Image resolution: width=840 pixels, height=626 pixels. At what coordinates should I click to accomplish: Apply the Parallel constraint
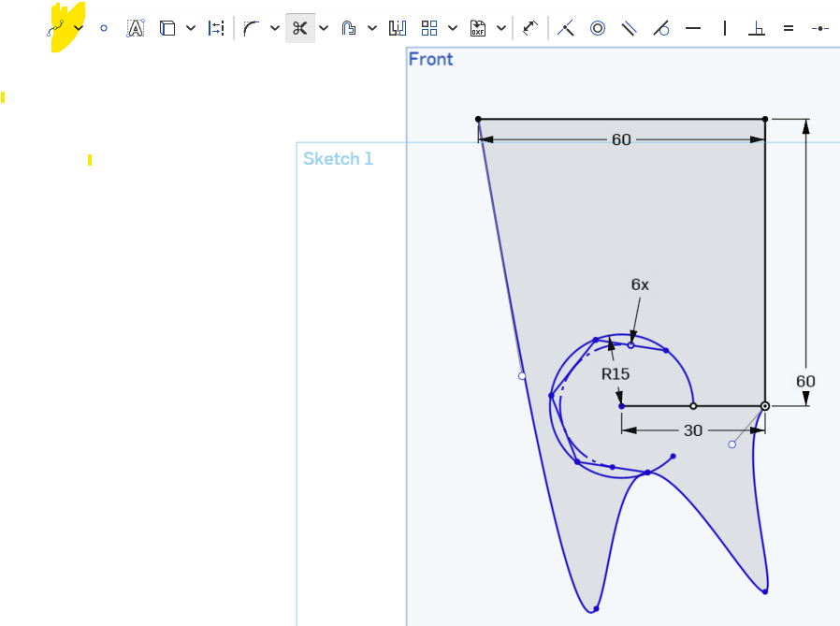630,28
